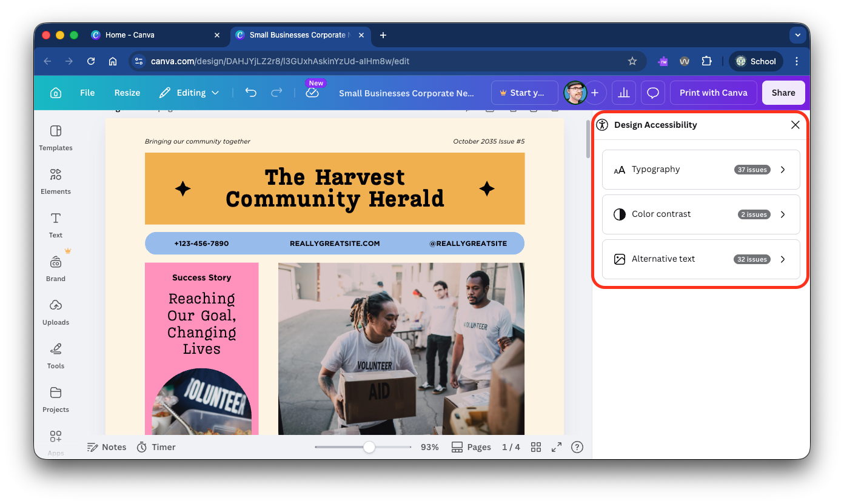Screen dimensions: 844x504
Task: Click the design title field
Action: (x=405, y=93)
